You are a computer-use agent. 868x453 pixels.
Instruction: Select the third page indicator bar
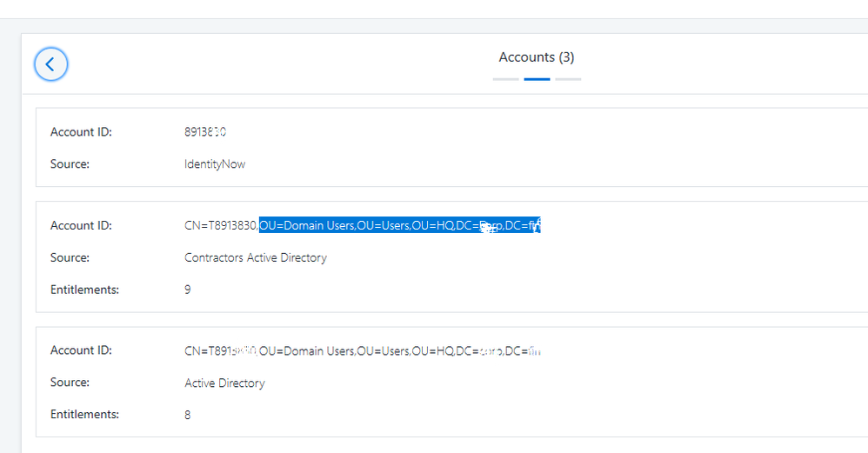pos(568,79)
